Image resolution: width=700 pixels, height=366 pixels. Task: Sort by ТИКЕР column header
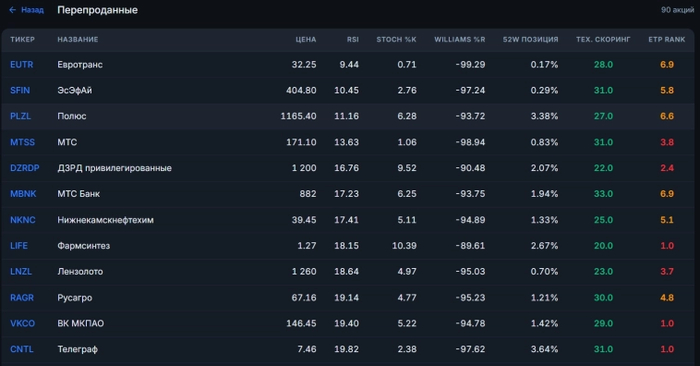[x=22, y=39]
